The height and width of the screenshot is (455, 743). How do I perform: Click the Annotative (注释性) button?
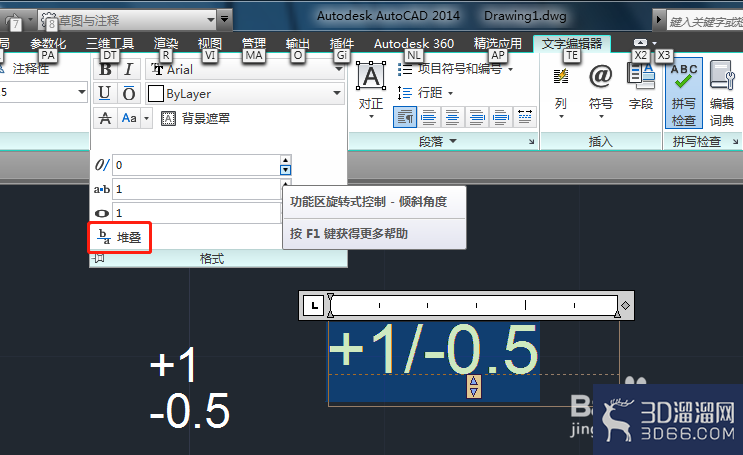tap(26, 69)
